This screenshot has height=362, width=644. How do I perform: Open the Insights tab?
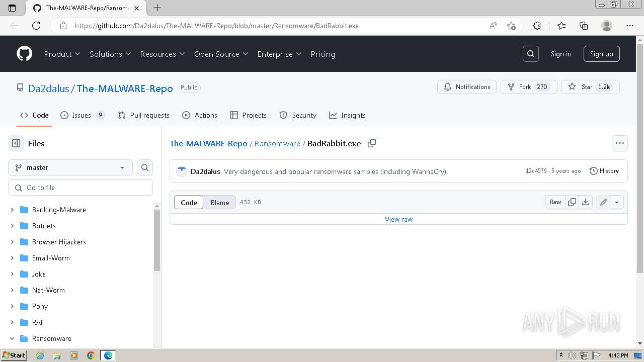point(347,115)
